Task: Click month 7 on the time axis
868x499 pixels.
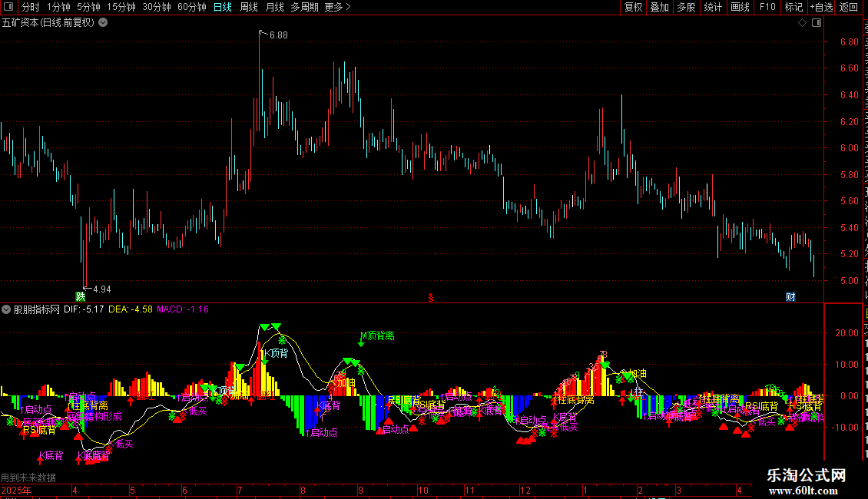Action: [240, 490]
